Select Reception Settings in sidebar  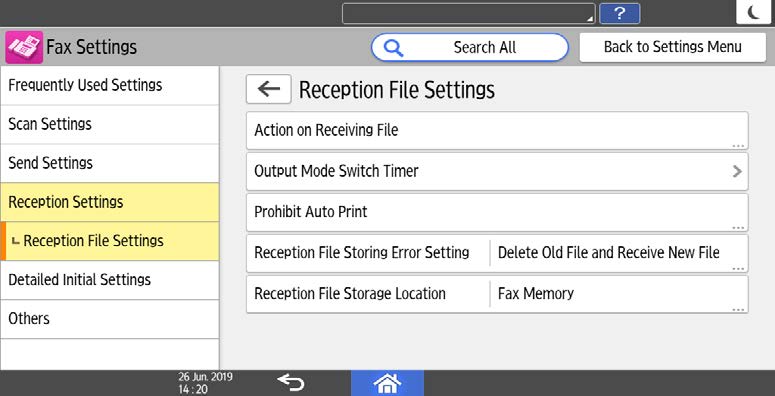[x=110, y=202]
